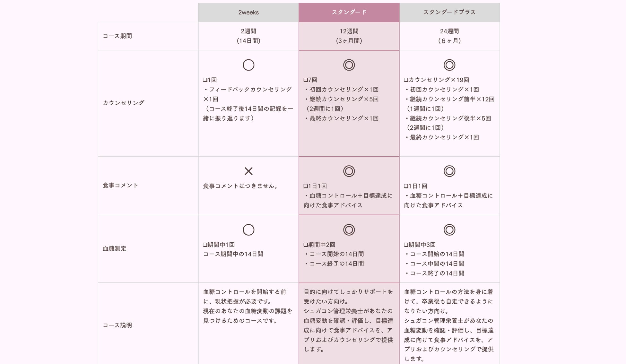626x364 pixels.
Task: Click the double circle in スタンダードプラス 血糖測定 cell
Action: coord(449,230)
